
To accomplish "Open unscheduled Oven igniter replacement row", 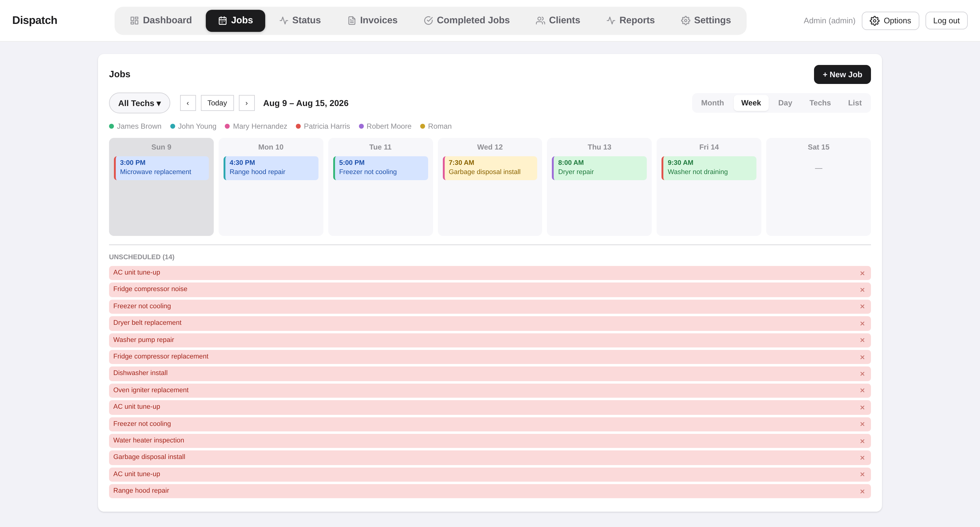I will 490,390.
